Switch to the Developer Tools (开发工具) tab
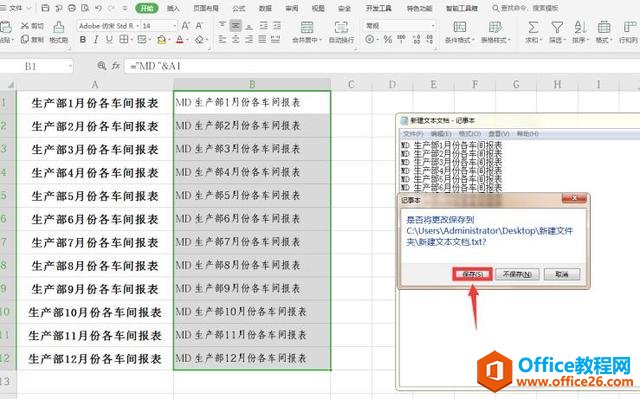The height and width of the screenshot is (399, 640). [378, 8]
